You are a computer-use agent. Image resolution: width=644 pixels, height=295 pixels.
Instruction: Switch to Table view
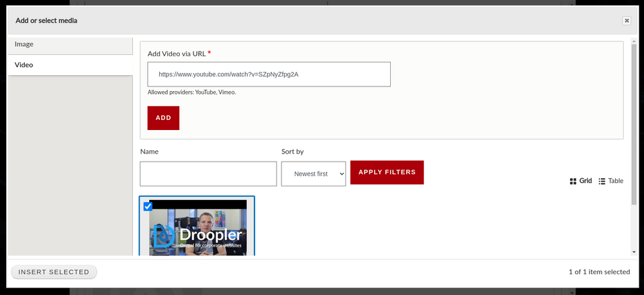pyautogui.click(x=610, y=181)
